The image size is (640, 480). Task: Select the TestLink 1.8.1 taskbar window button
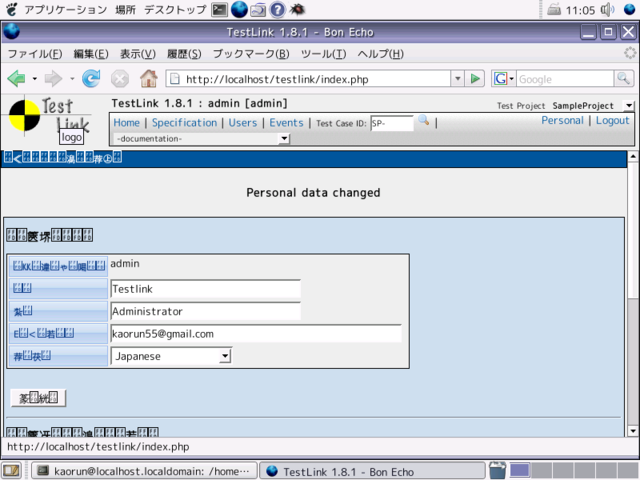pos(372,471)
